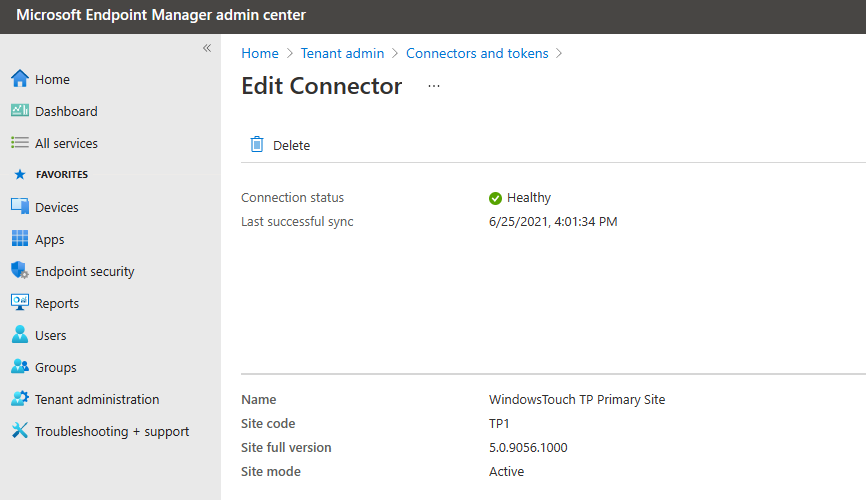The image size is (866, 500).
Task: Open Troubleshooting + support in the sidebar
Action: (x=110, y=431)
